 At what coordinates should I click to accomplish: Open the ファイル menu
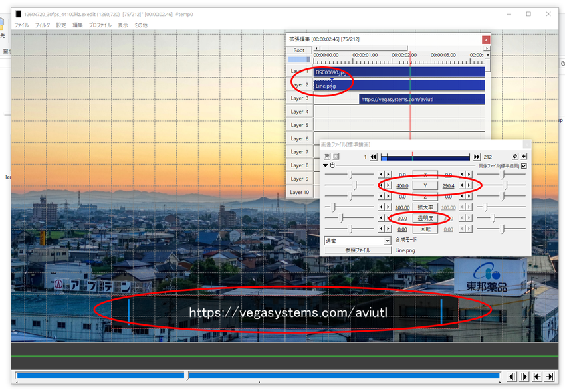(x=22, y=25)
